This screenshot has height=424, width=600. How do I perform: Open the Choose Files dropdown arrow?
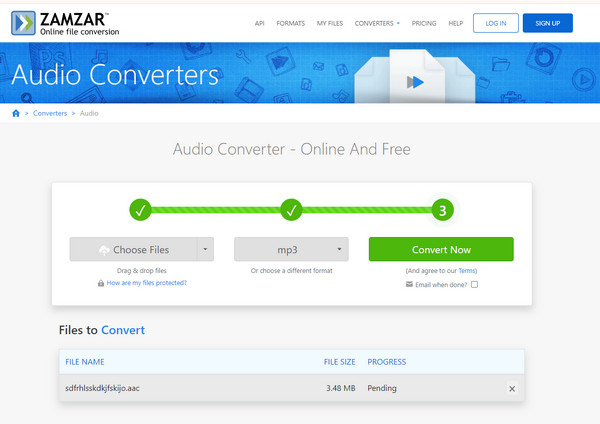point(205,249)
